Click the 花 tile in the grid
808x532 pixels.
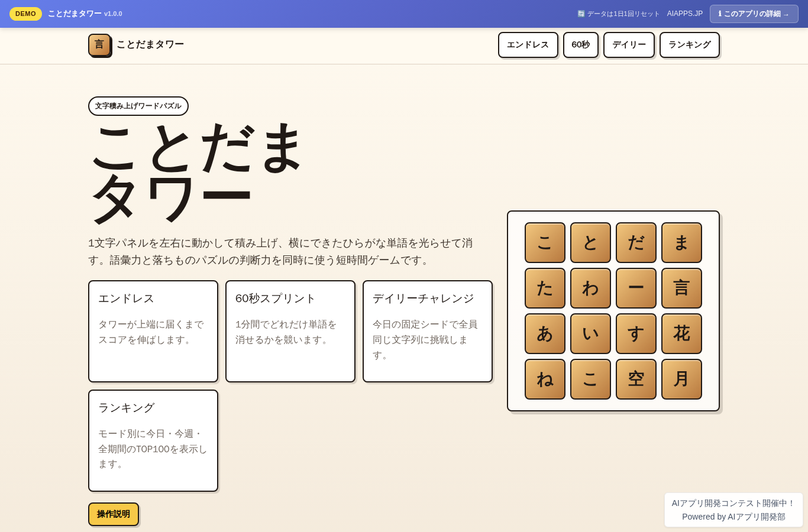(x=681, y=333)
